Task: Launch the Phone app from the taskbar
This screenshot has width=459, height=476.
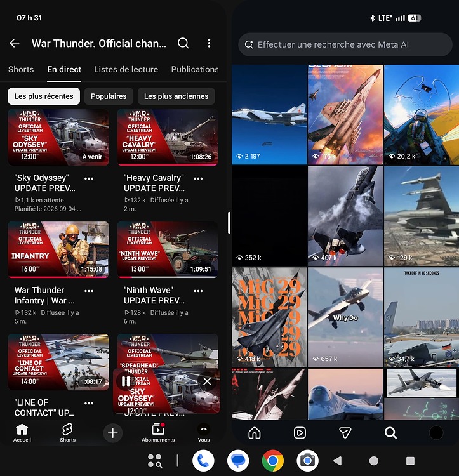Action: click(203, 461)
